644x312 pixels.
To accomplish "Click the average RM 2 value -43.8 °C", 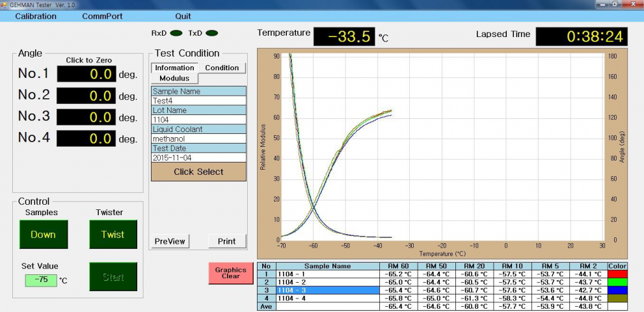I will click(589, 306).
